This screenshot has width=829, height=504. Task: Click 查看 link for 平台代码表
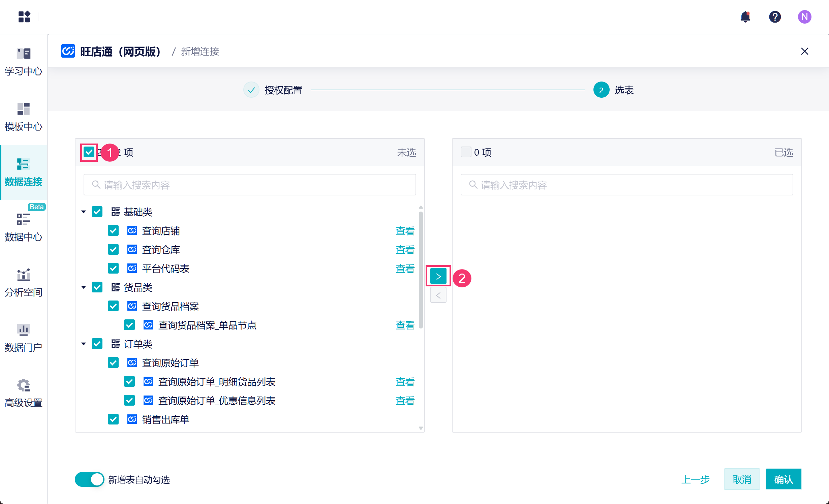[405, 269]
